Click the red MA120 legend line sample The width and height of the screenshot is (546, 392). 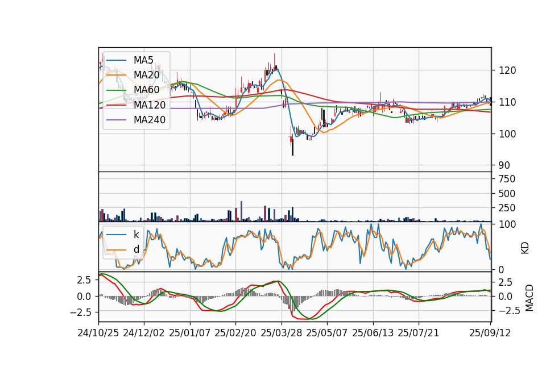pyautogui.click(x=116, y=105)
